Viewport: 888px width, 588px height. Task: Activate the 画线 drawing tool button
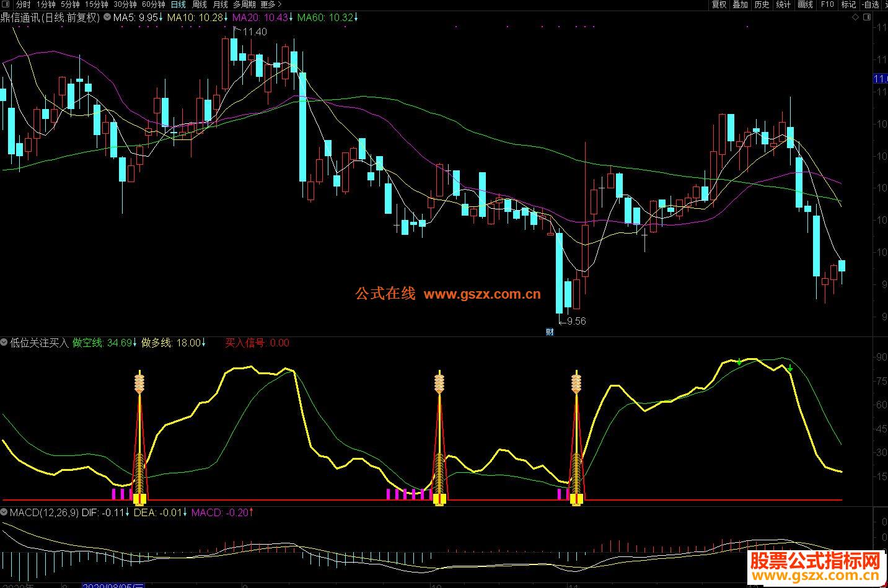click(x=806, y=4)
